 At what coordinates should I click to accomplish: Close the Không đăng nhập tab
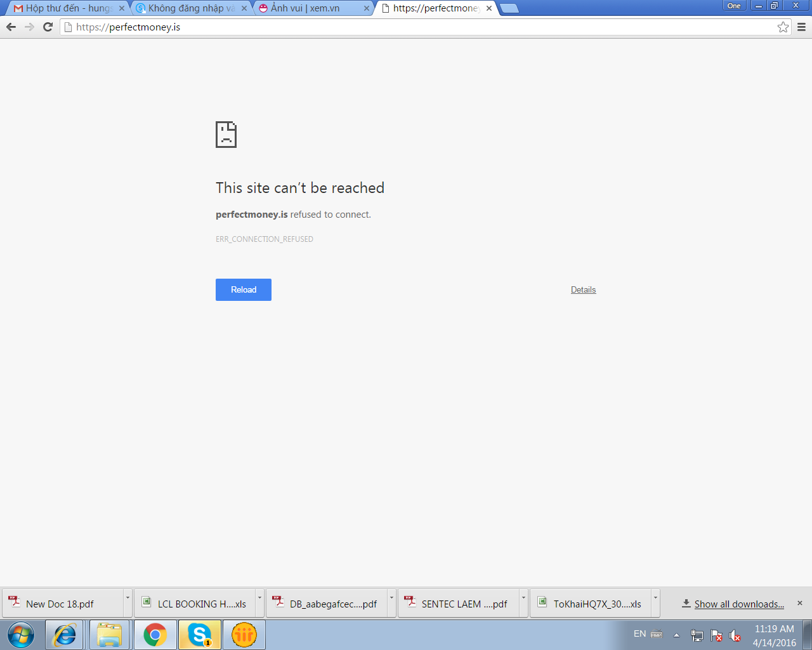click(x=244, y=8)
